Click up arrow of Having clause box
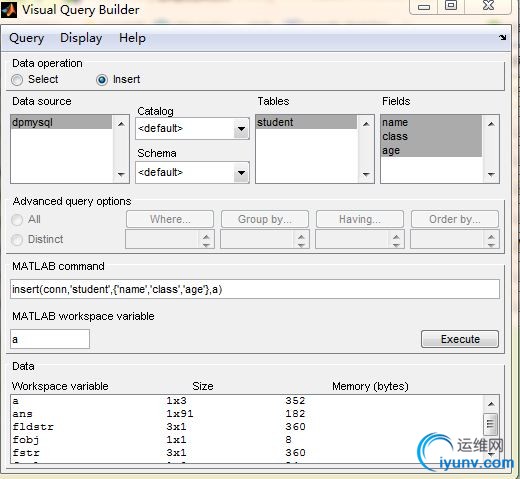This screenshot has width=520, height=479. click(396, 236)
